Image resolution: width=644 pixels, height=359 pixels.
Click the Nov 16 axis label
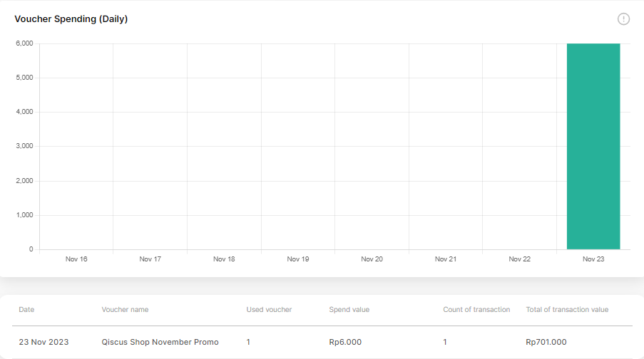76,259
